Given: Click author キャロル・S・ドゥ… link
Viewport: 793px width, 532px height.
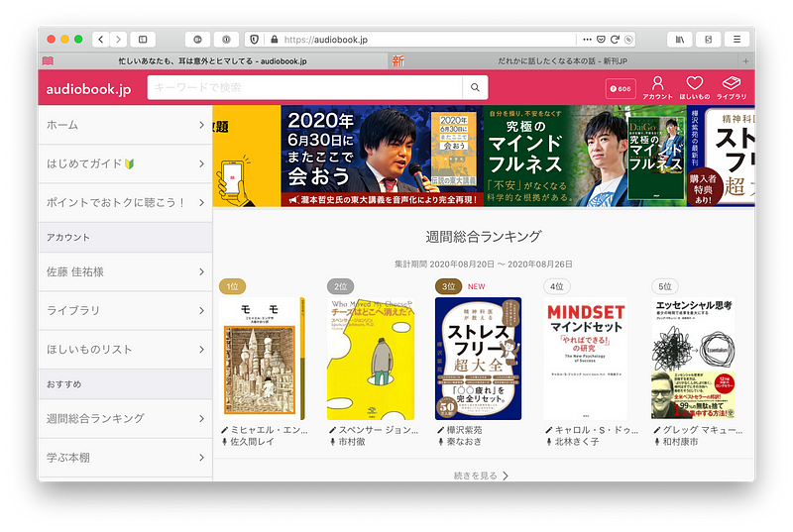Looking at the screenshot, I should (597, 430).
